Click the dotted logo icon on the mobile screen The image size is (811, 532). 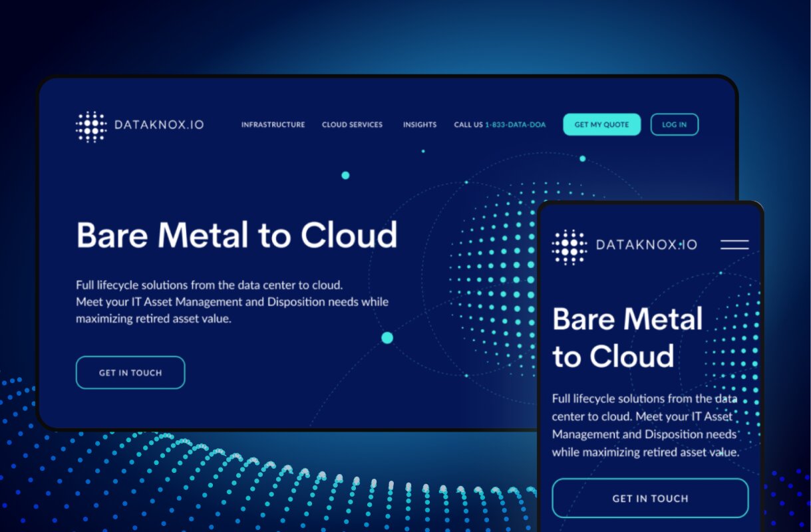pyautogui.click(x=569, y=246)
